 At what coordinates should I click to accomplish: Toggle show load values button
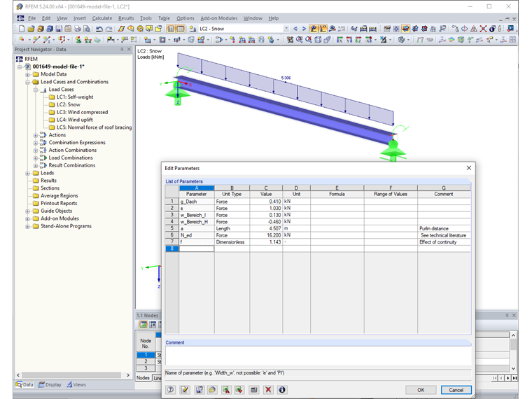click(x=323, y=29)
